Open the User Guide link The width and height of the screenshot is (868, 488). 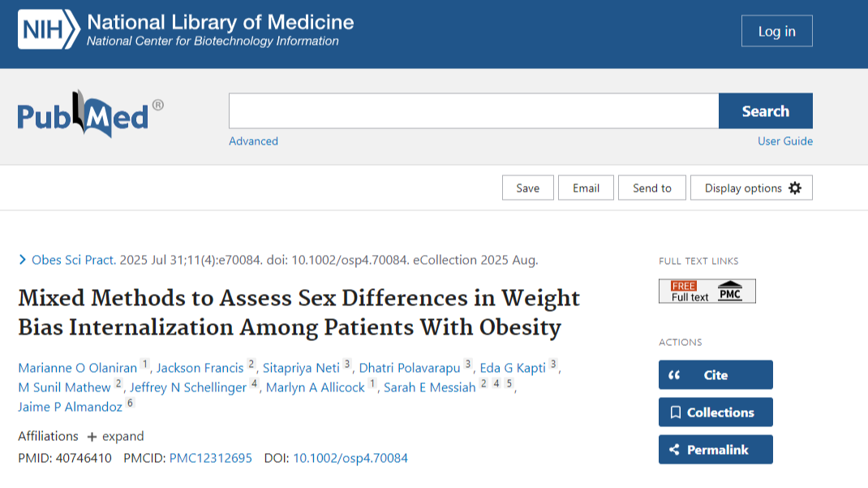tap(784, 141)
